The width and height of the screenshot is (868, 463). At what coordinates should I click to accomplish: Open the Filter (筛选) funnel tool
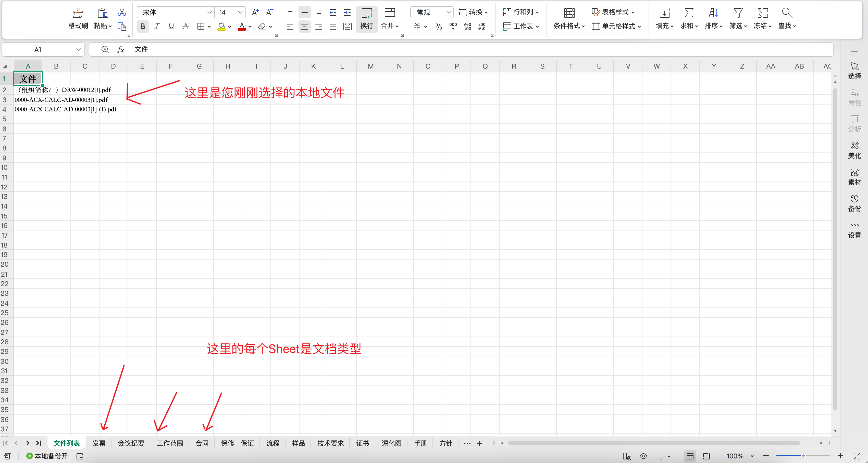[x=738, y=13]
